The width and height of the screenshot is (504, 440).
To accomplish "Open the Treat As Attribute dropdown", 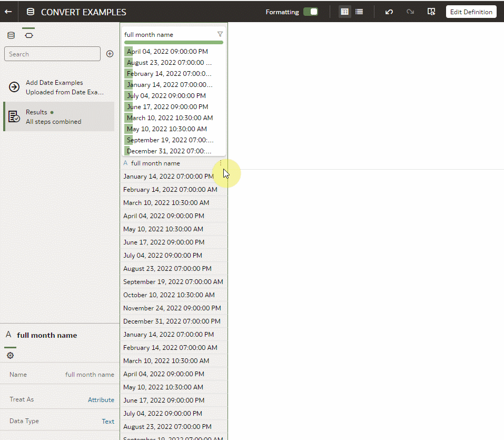I will pyautogui.click(x=101, y=399).
